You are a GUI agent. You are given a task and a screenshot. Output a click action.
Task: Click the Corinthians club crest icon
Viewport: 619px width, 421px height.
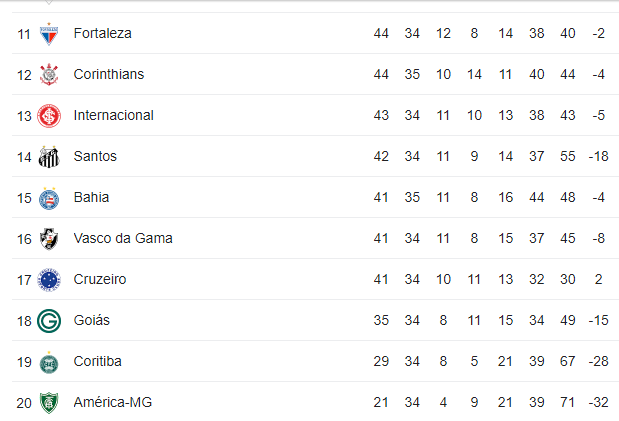[x=48, y=75]
